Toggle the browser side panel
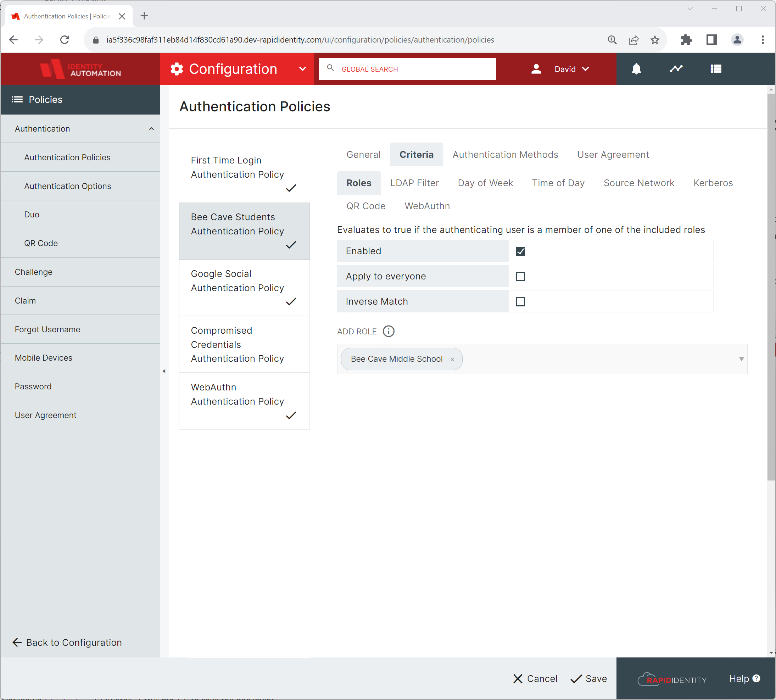Screen dimensions: 776x700 pos(712,40)
